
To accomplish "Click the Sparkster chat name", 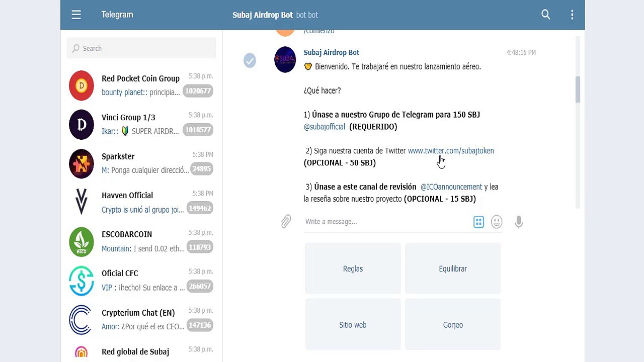I will [x=118, y=156].
